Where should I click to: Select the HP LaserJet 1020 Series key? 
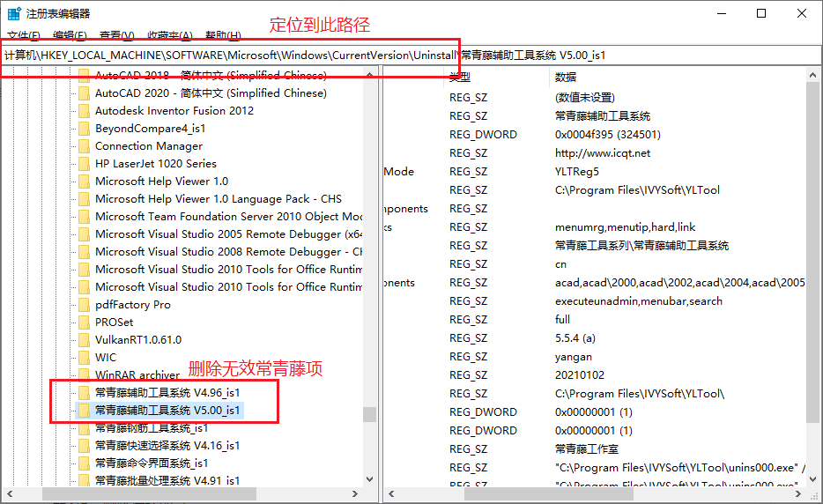click(155, 164)
